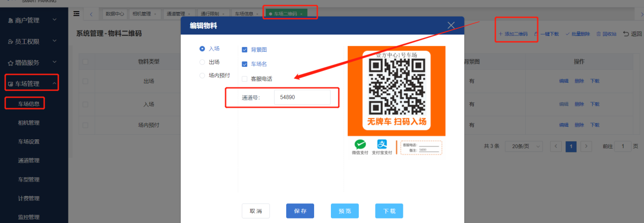Close the 通行限制 tab with its x

point(223,14)
